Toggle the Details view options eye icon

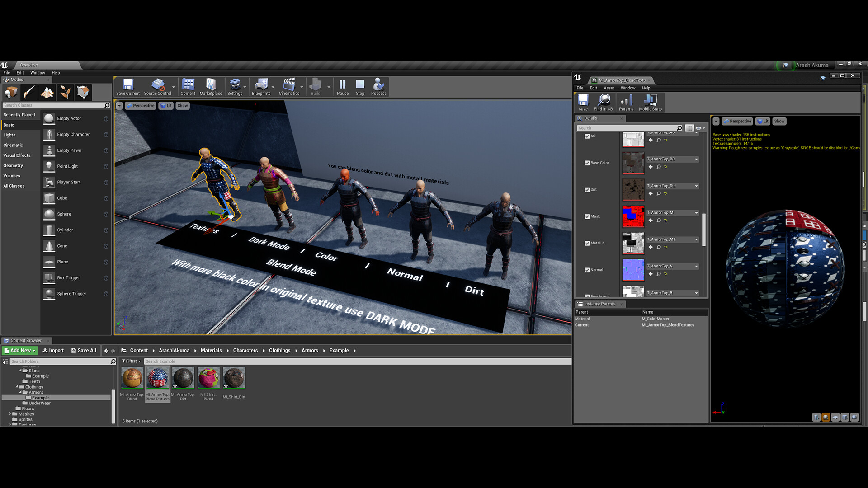click(700, 128)
